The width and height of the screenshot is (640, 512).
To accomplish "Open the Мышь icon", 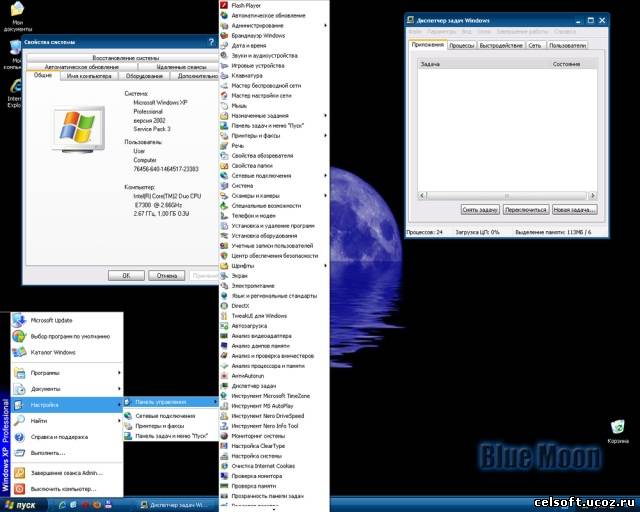I will point(224,105).
